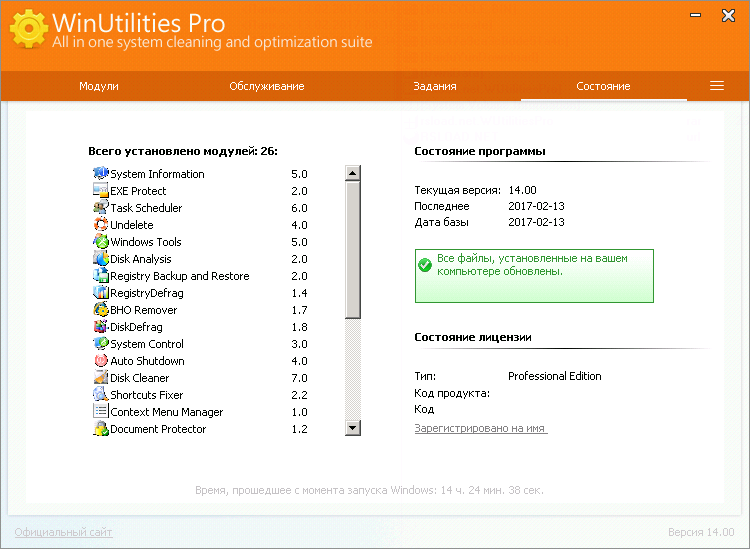Viewport: 750px width, 549px height.
Task: Click the BHO Remover module icon
Action: 100,309
